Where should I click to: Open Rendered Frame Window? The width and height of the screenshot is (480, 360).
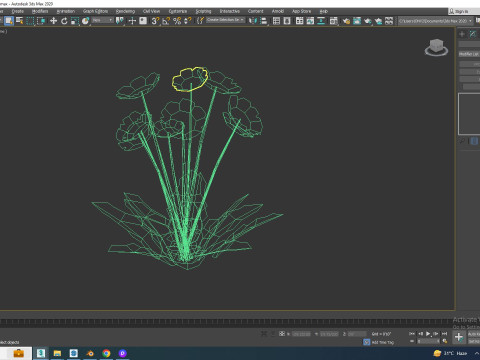pos(357,21)
